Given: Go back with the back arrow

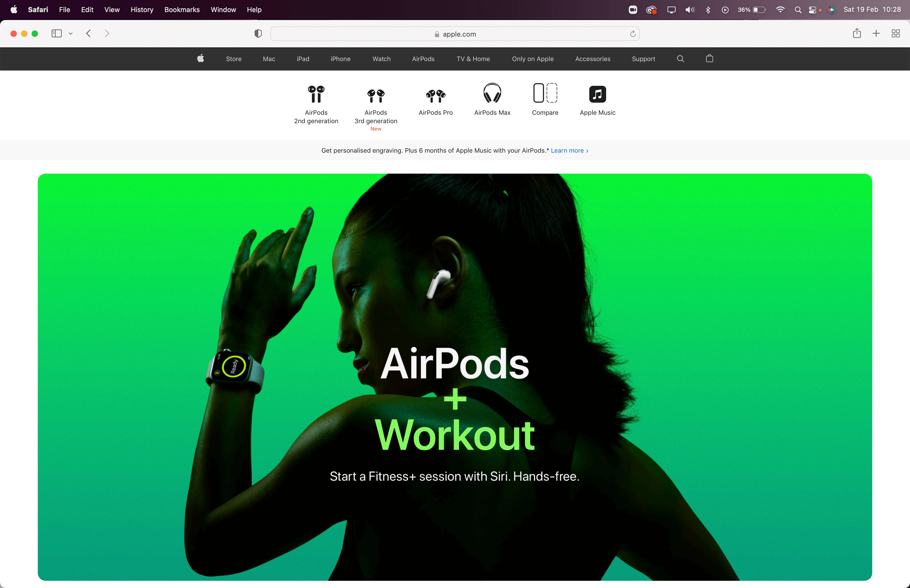Looking at the screenshot, I should click(x=88, y=34).
